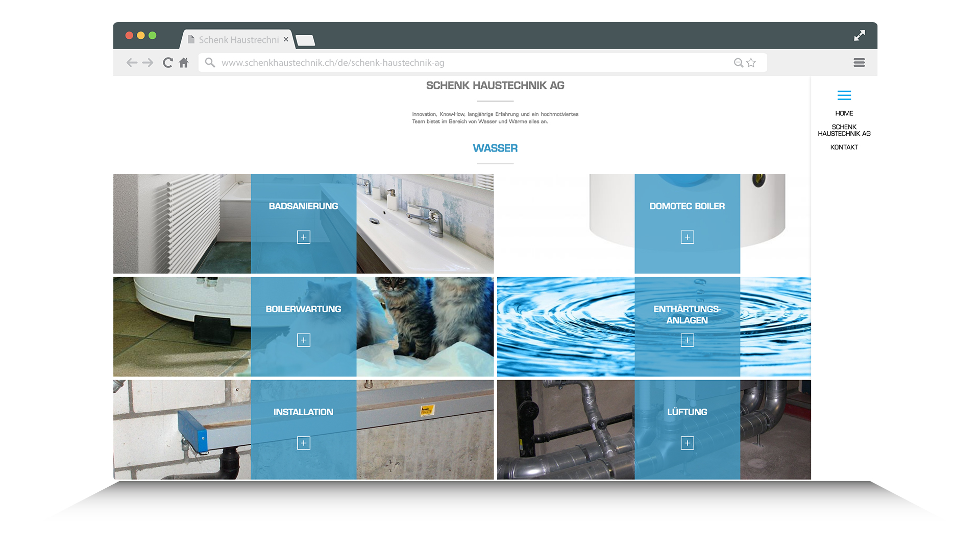The width and height of the screenshot is (980, 551).
Task: Open the blue site menu icon
Action: pos(844,95)
